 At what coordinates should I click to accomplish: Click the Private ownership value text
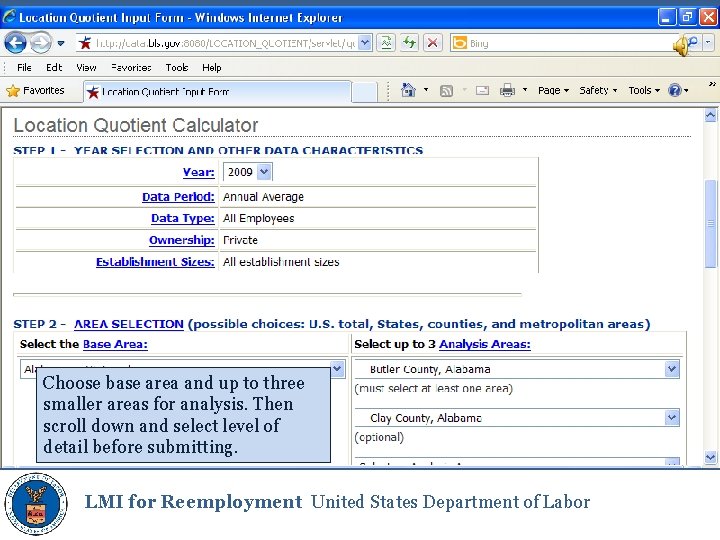point(240,240)
